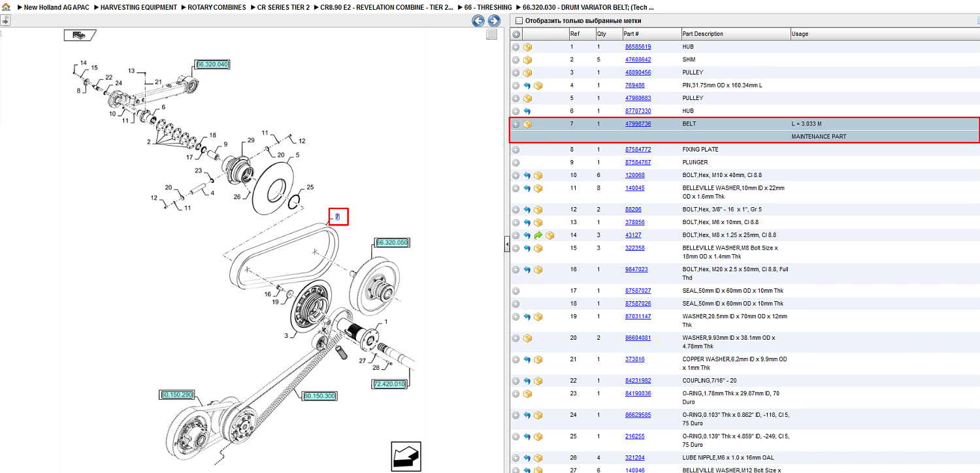The width and height of the screenshot is (980, 473).
Task: Click the 'PLUNGER' description text
Action: click(694, 163)
